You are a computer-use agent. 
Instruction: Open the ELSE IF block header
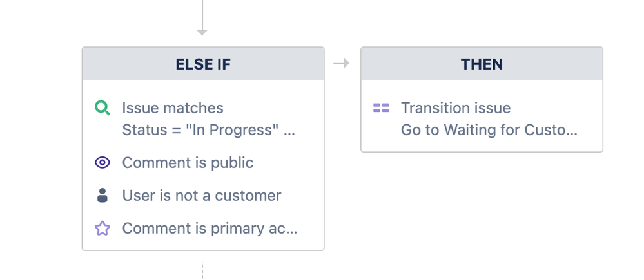[203, 64]
